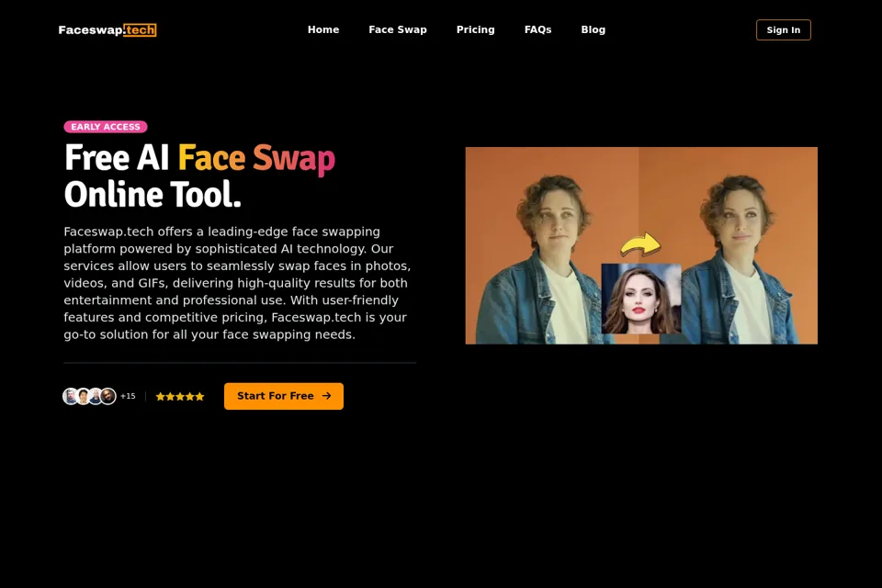Select the inset source face portrait
The image size is (882, 588).
[641, 299]
